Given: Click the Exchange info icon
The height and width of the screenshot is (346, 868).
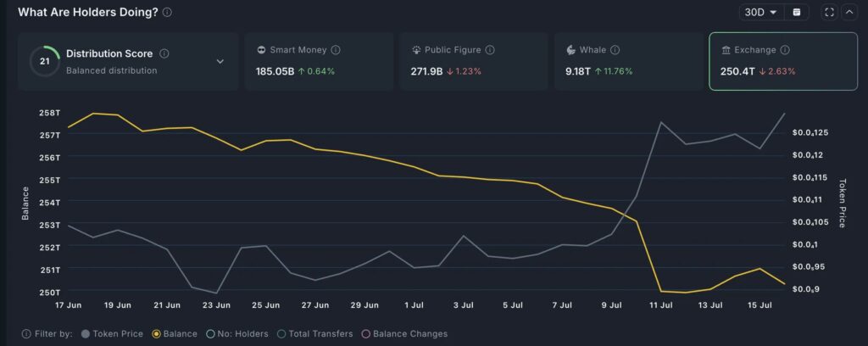Looking at the screenshot, I should click(x=785, y=51).
